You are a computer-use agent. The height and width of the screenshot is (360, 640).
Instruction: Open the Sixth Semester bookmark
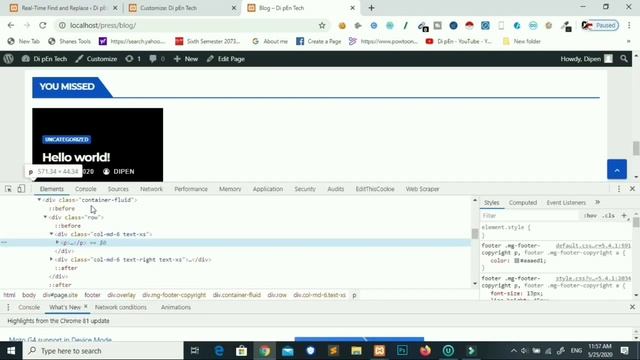(x=207, y=41)
